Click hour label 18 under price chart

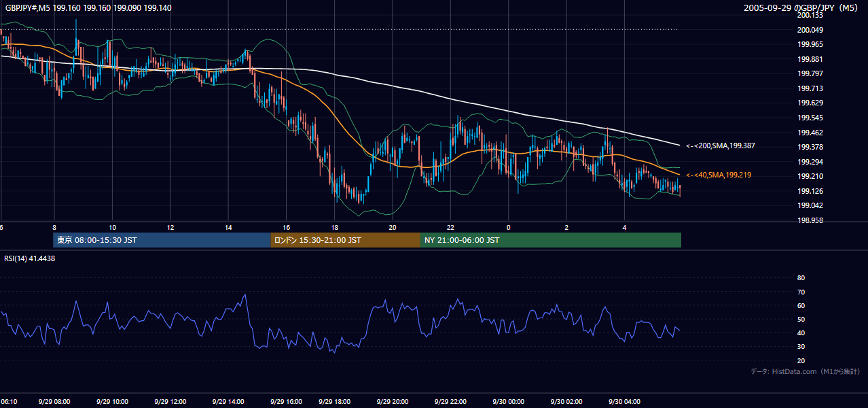point(335,227)
